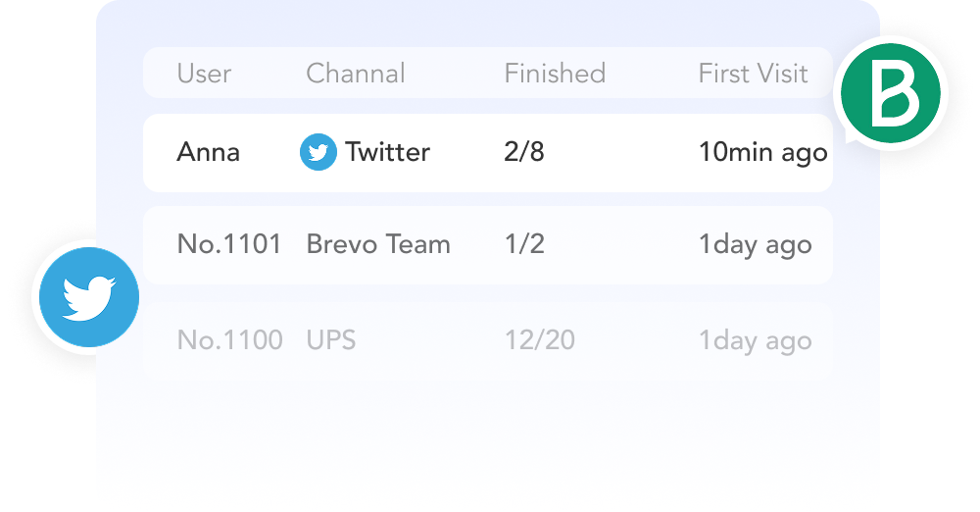Viewport: 980px width, 512px height.
Task: Open the user Anna
Action: click(x=208, y=153)
